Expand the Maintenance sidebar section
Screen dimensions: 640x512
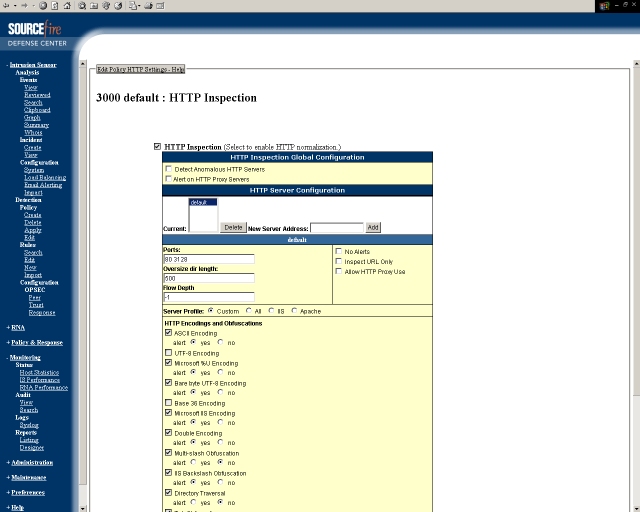(x=29, y=477)
